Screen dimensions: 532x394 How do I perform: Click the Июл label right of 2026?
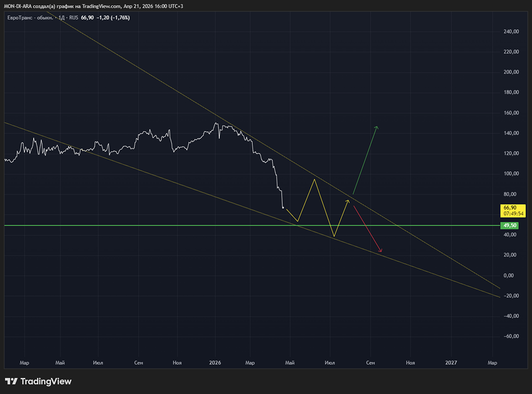click(x=330, y=363)
